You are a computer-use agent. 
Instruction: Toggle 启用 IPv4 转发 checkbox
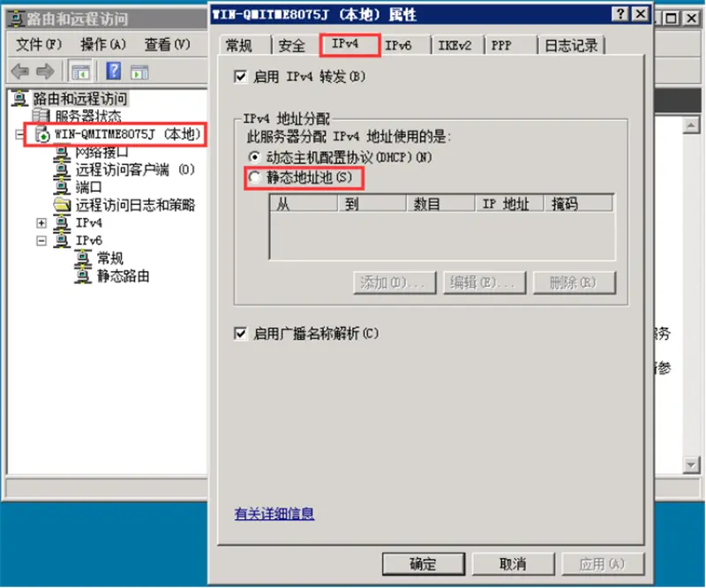[241, 77]
